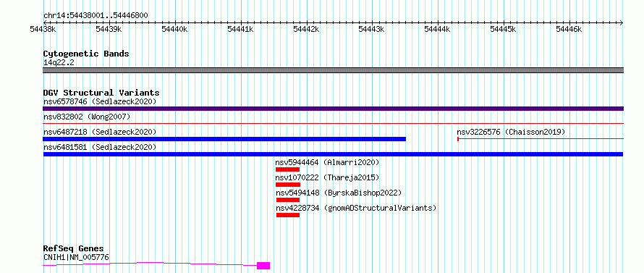
Task: Click the RefSeq Genes track title
Action: pos(74,249)
